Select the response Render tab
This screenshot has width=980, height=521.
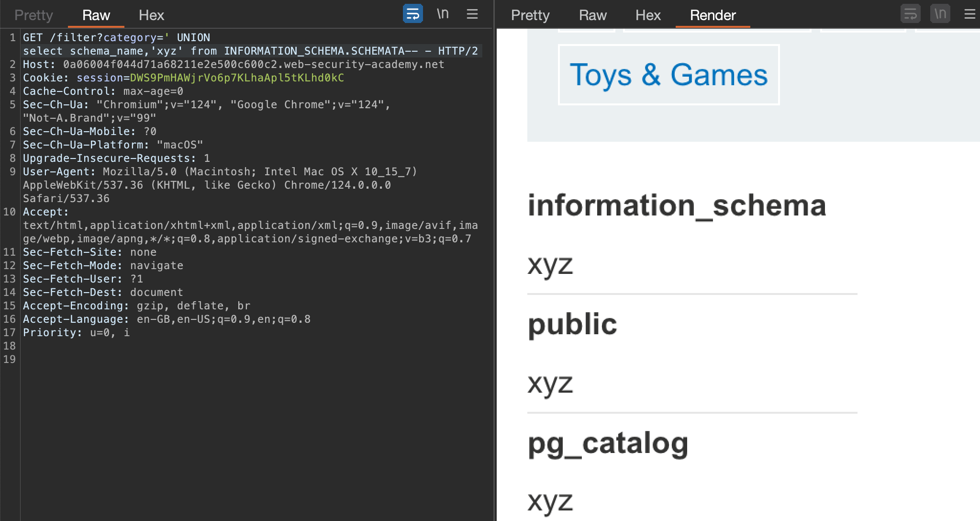coord(712,15)
